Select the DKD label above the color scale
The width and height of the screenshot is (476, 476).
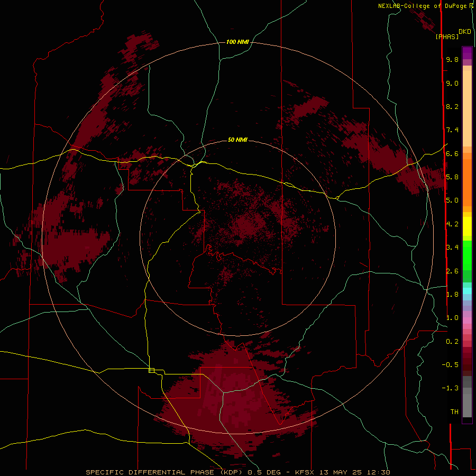pos(465,32)
